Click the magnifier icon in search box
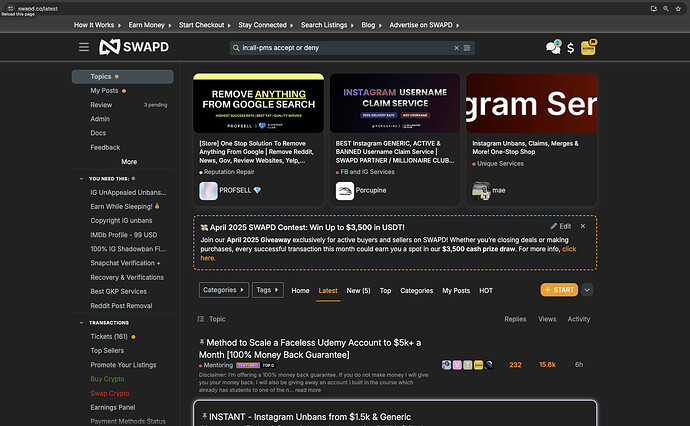690x426 pixels. coord(236,48)
